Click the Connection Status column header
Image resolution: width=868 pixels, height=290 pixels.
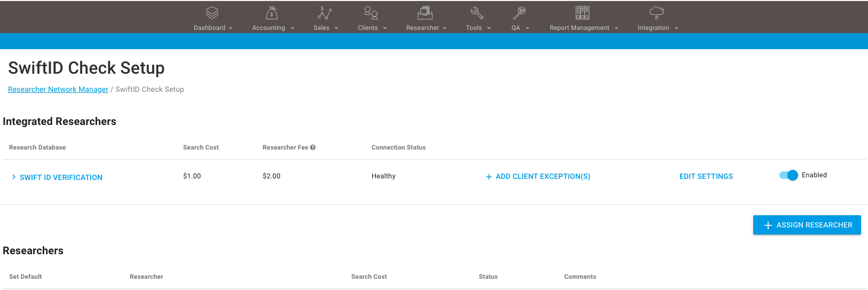click(399, 147)
